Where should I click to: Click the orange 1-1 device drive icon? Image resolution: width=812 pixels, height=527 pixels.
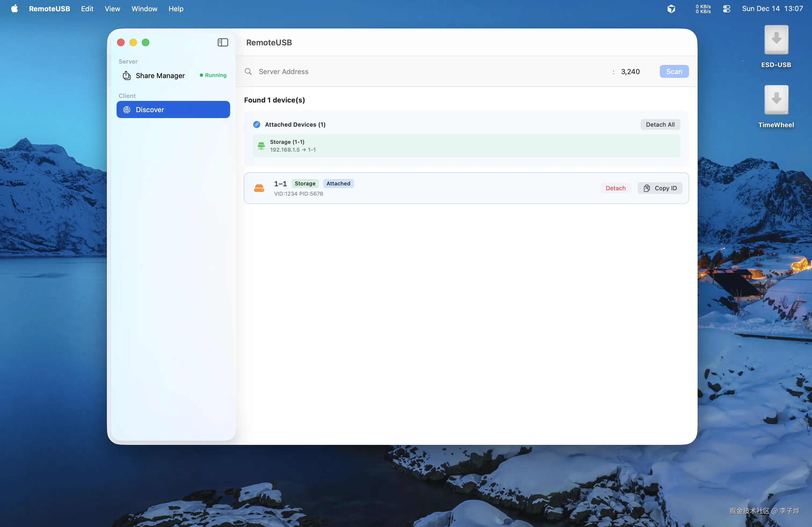[x=259, y=188]
